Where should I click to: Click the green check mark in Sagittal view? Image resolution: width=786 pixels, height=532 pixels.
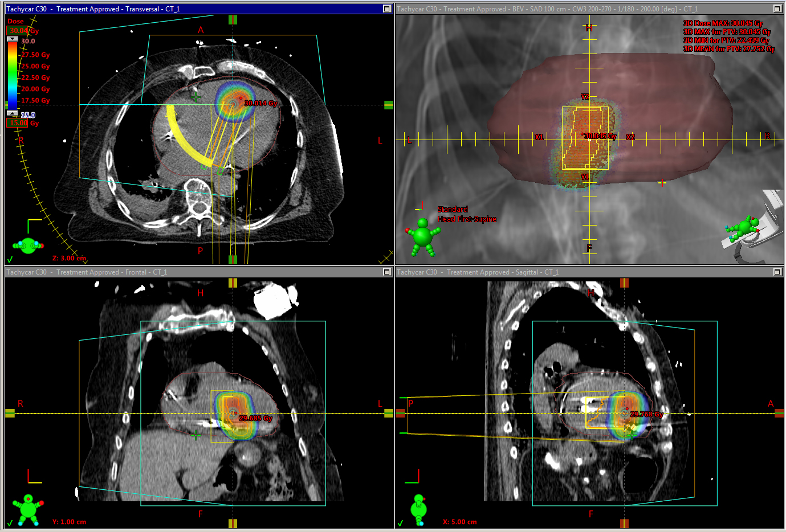[400, 523]
